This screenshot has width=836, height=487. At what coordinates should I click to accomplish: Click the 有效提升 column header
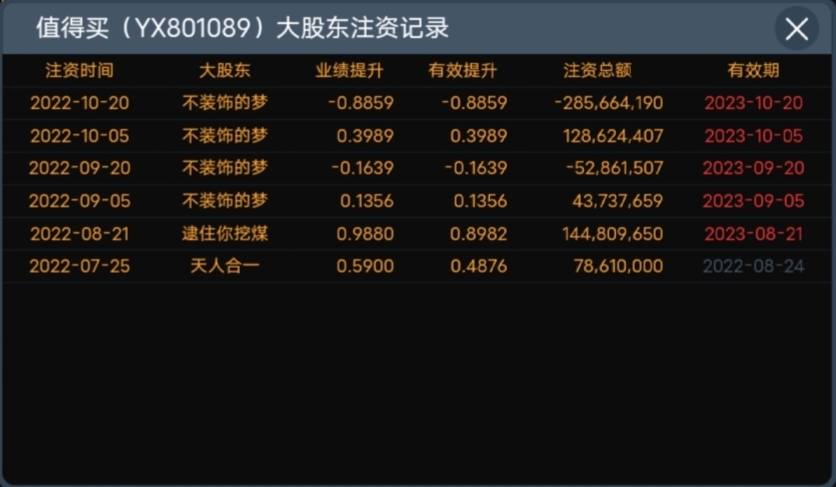pos(463,70)
